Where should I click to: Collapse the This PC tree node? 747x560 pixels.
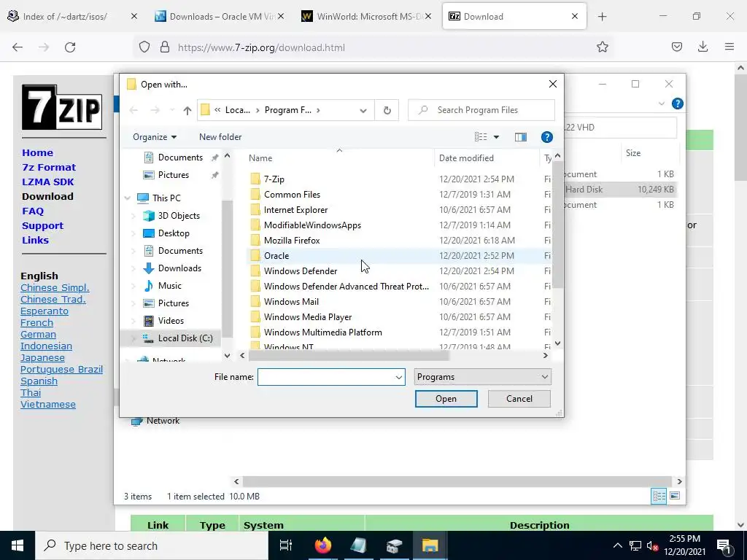(x=128, y=198)
